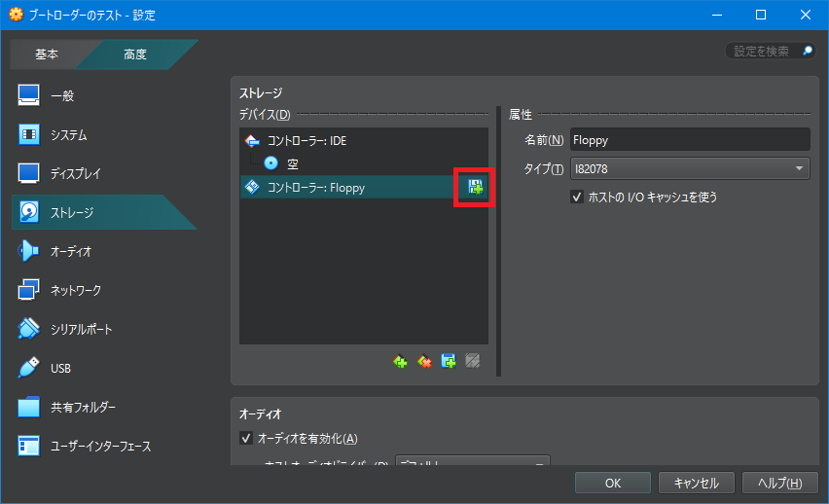This screenshot has height=504, width=829.
Task: Click the greyed remove attachment icon
Action: pyautogui.click(x=472, y=361)
